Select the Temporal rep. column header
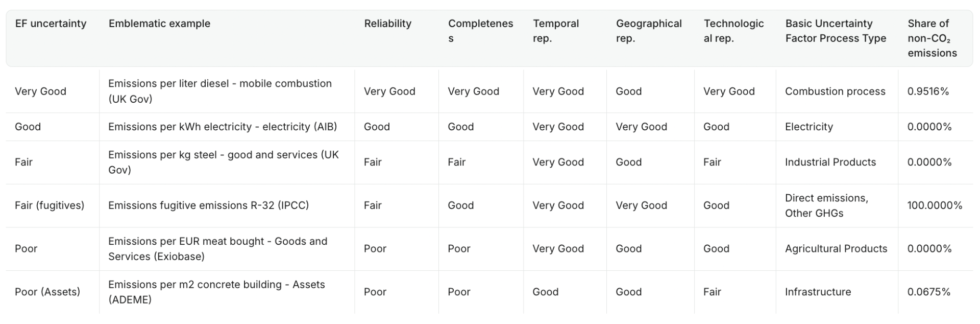The width and height of the screenshot is (980, 324). click(556, 31)
